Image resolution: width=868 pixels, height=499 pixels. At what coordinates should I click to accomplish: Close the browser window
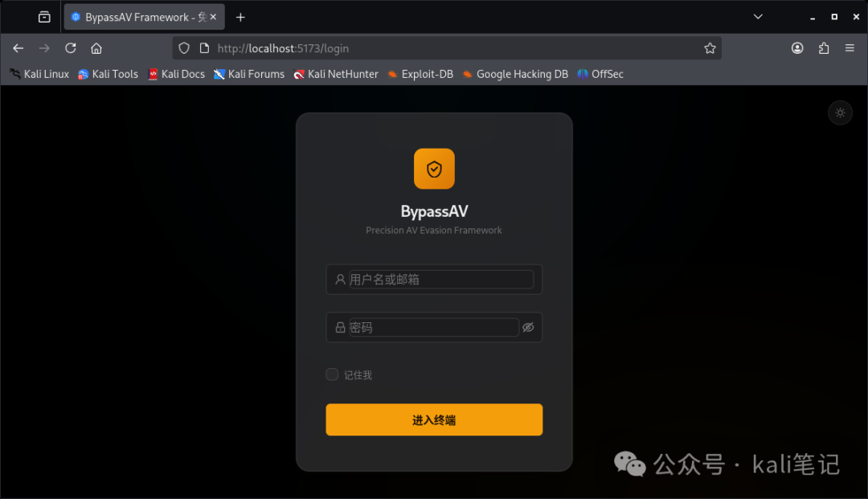coord(856,17)
